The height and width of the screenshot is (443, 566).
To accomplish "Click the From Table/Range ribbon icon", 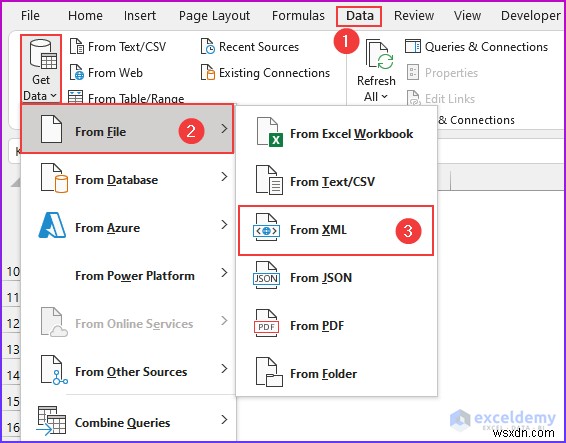I will point(76,97).
